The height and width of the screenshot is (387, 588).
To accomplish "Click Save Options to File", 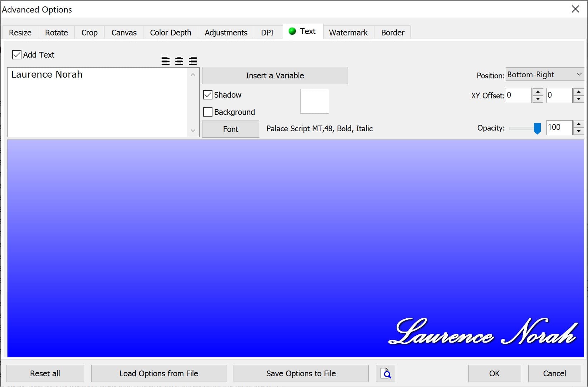I will pyautogui.click(x=301, y=373).
